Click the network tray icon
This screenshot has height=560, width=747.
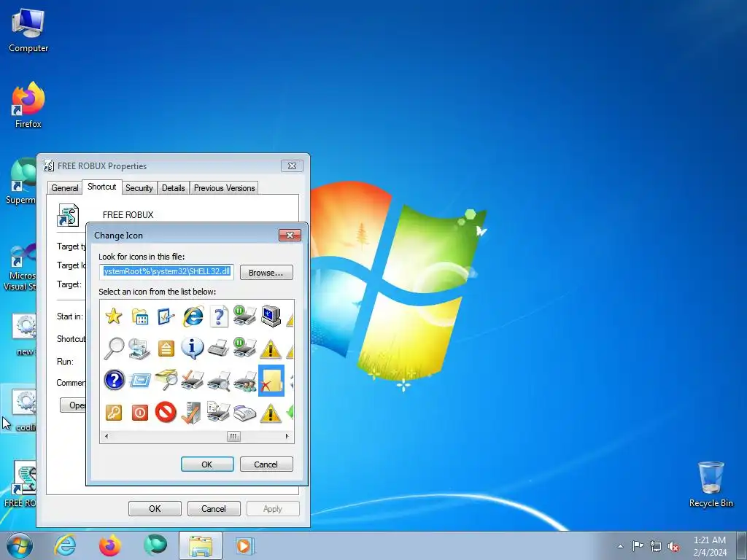(656, 547)
